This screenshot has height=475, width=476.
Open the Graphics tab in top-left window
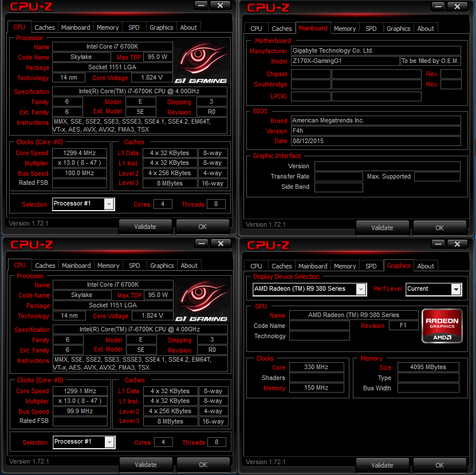tap(162, 27)
